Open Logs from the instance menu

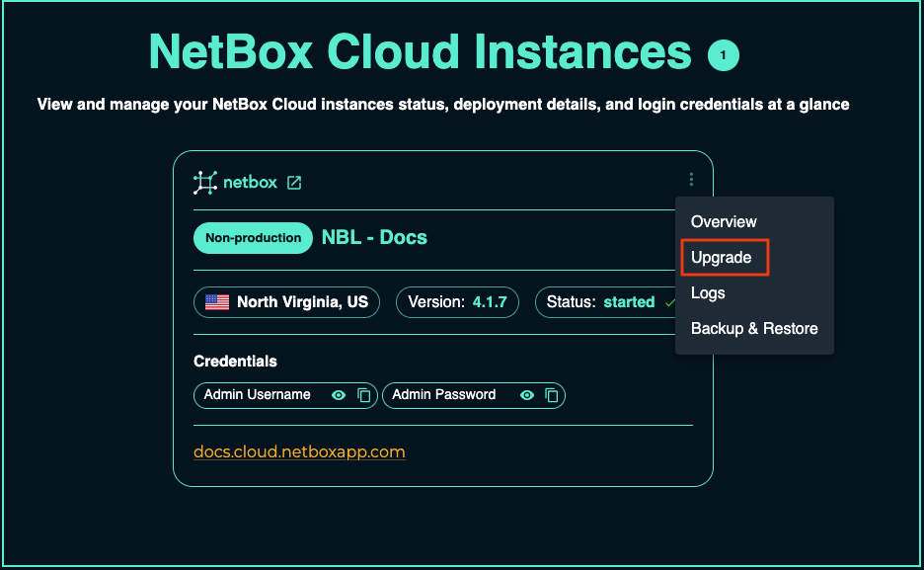(708, 293)
